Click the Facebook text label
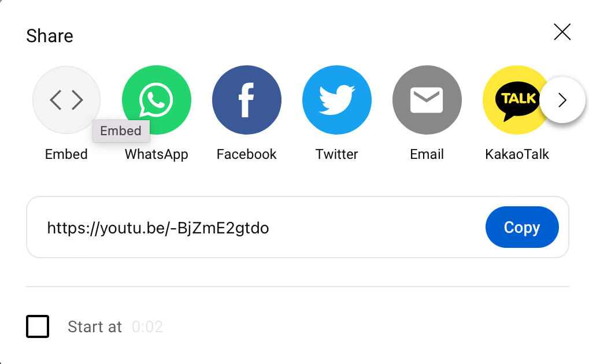 (247, 154)
